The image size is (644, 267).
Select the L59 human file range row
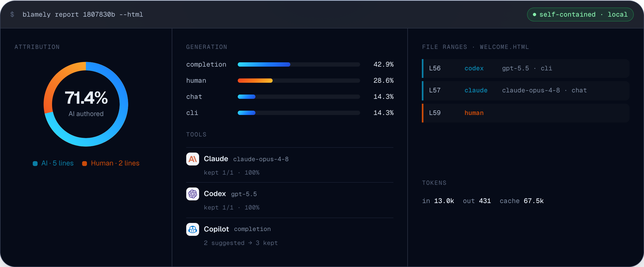pos(526,113)
